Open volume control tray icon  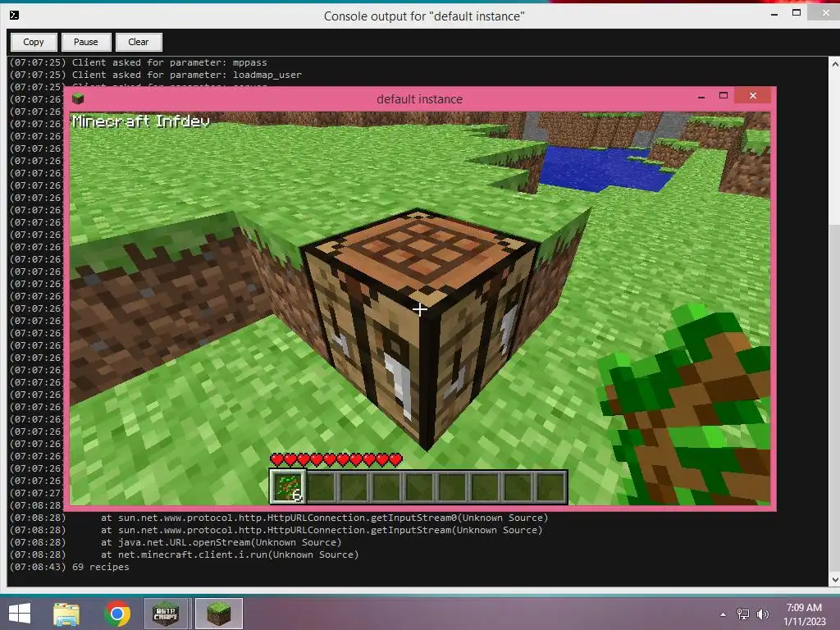point(763,614)
